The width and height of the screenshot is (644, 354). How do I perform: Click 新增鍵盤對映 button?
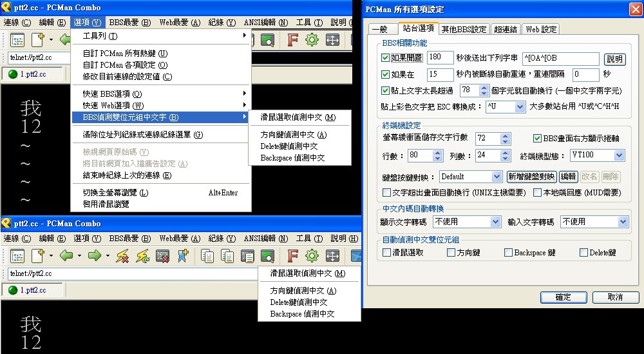532,177
